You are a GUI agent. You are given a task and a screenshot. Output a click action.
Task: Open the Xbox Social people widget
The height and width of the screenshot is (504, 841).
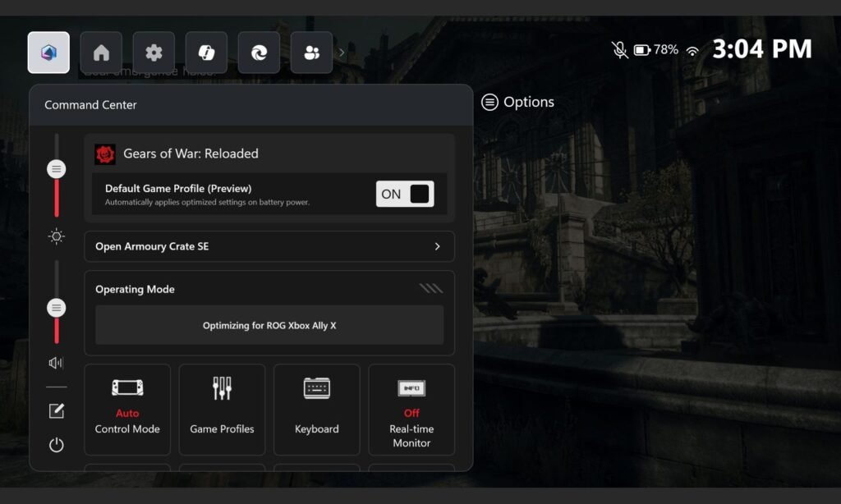pyautogui.click(x=311, y=53)
